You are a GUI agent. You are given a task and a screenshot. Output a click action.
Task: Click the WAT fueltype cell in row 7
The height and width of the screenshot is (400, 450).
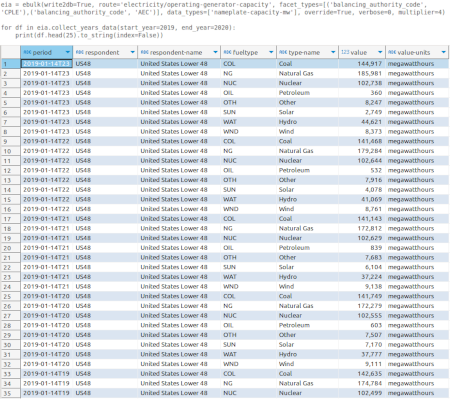[x=249, y=122]
